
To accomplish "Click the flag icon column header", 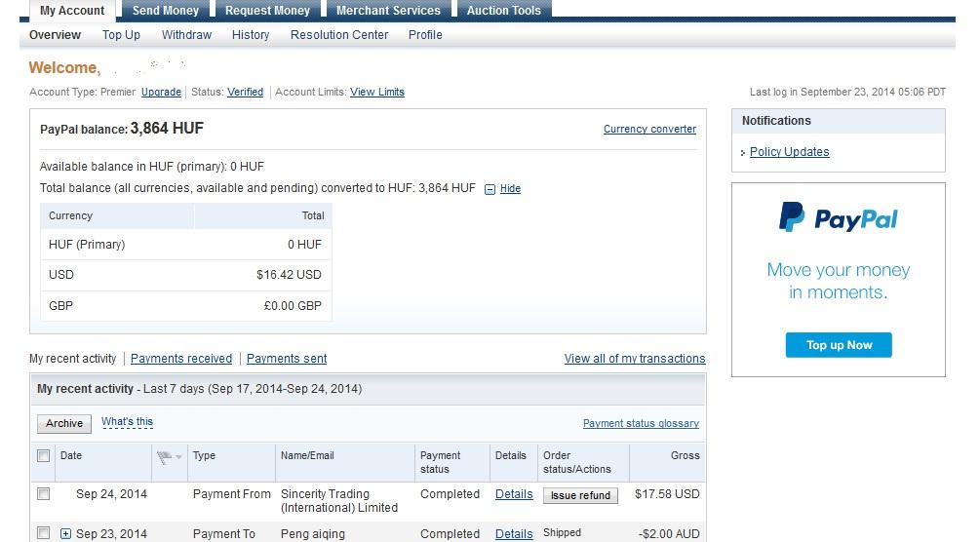I will pyautogui.click(x=164, y=457).
